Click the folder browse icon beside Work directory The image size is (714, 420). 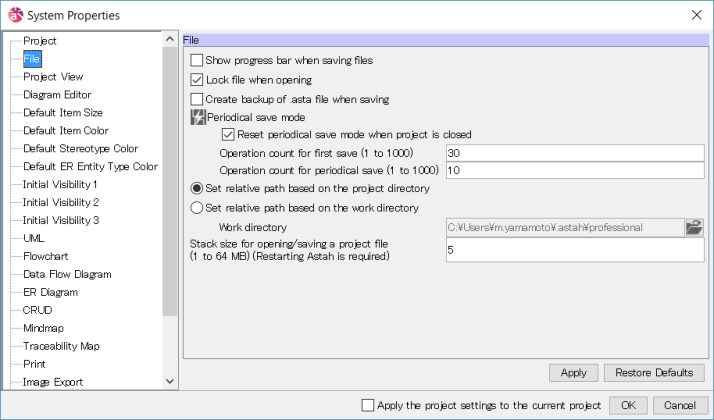click(694, 227)
